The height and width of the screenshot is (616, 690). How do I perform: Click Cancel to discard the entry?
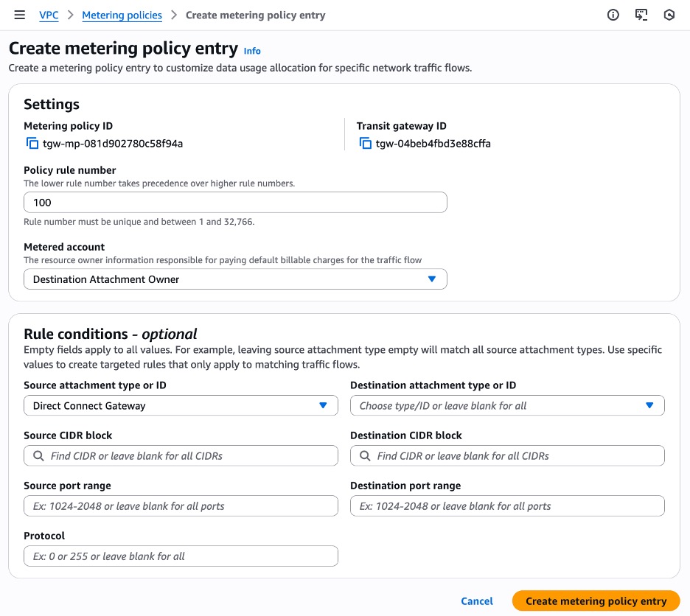point(477,601)
